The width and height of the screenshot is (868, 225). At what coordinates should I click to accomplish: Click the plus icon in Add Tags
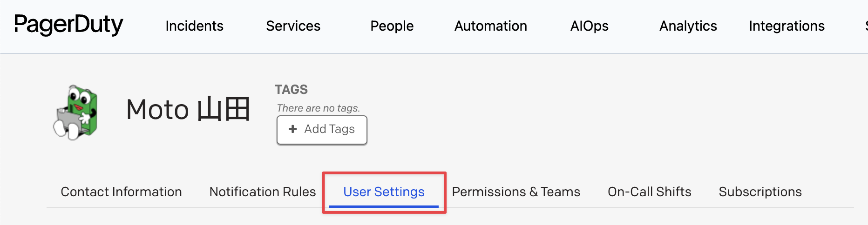292,129
